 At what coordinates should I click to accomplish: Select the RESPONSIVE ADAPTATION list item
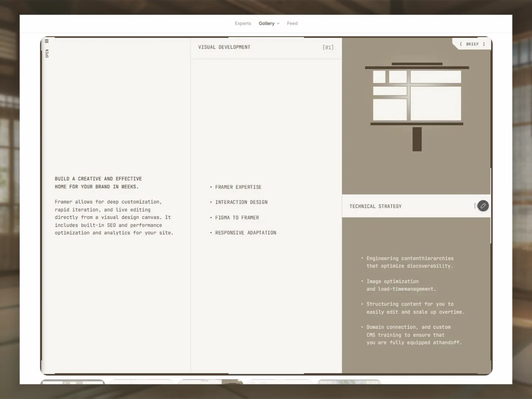coord(246,233)
